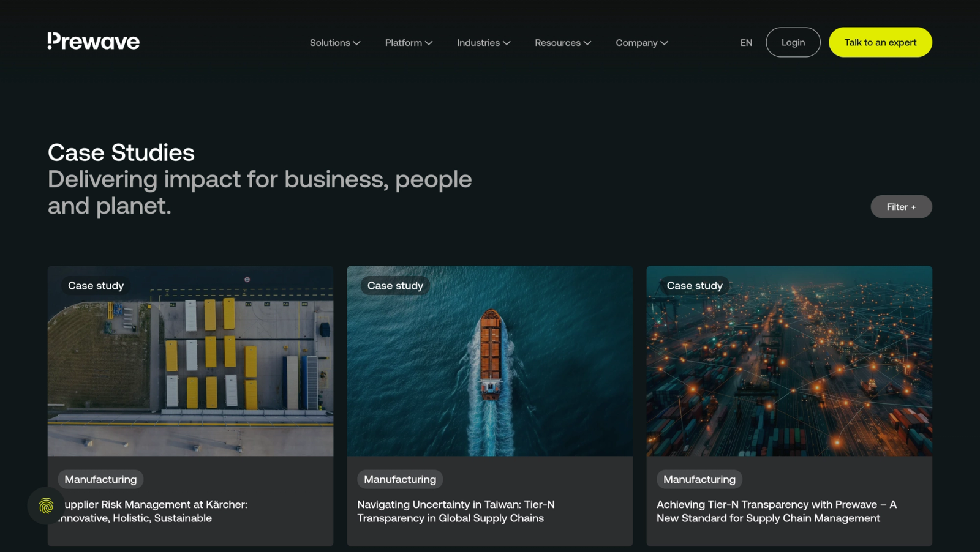Click the Case Studies page heading
This screenshot has height=552, width=980.
coord(121,152)
